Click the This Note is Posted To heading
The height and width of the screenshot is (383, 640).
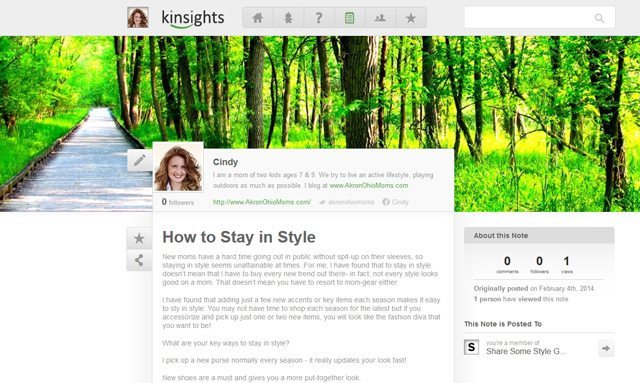[503, 324]
